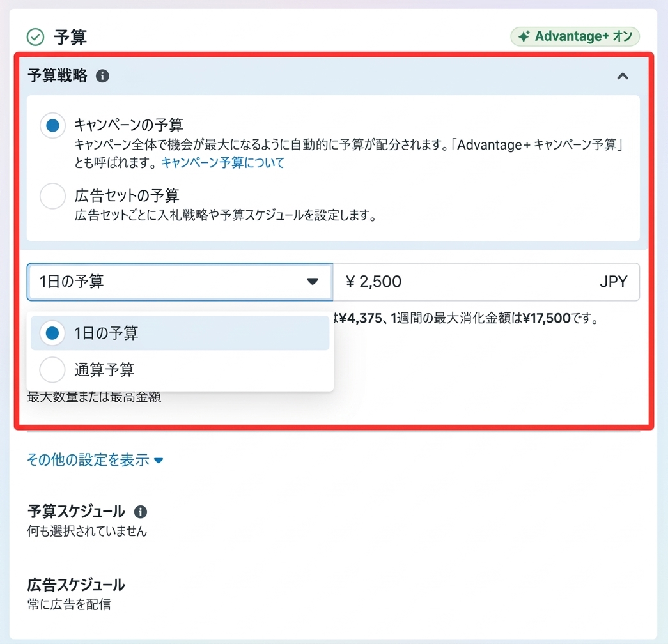Click the 予算スケジュール heading
Screen dimensions: 668x644
point(76,512)
